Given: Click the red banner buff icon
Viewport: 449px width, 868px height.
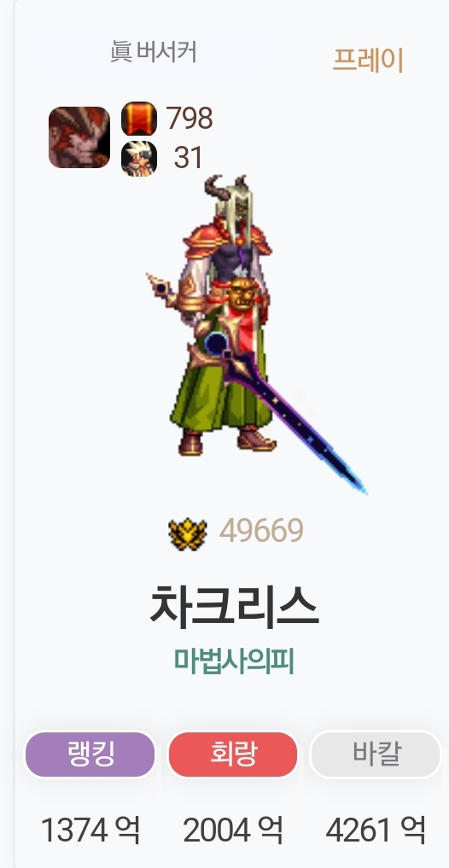Looking at the screenshot, I should pyautogui.click(x=139, y=119).
